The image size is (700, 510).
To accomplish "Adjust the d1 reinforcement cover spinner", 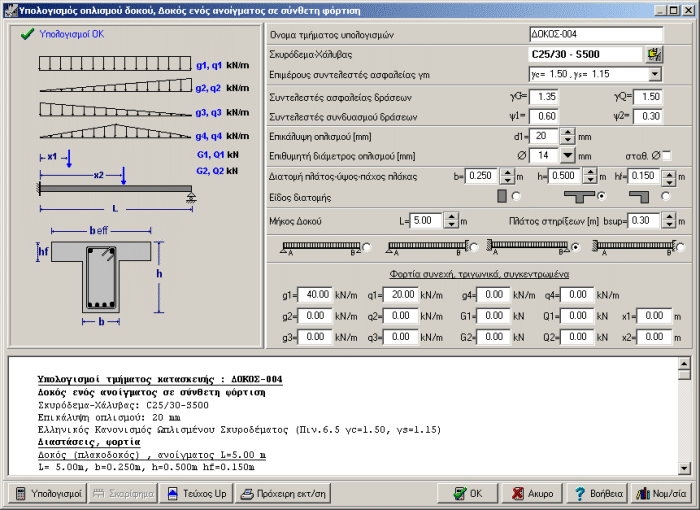I will tap(567, 136).
